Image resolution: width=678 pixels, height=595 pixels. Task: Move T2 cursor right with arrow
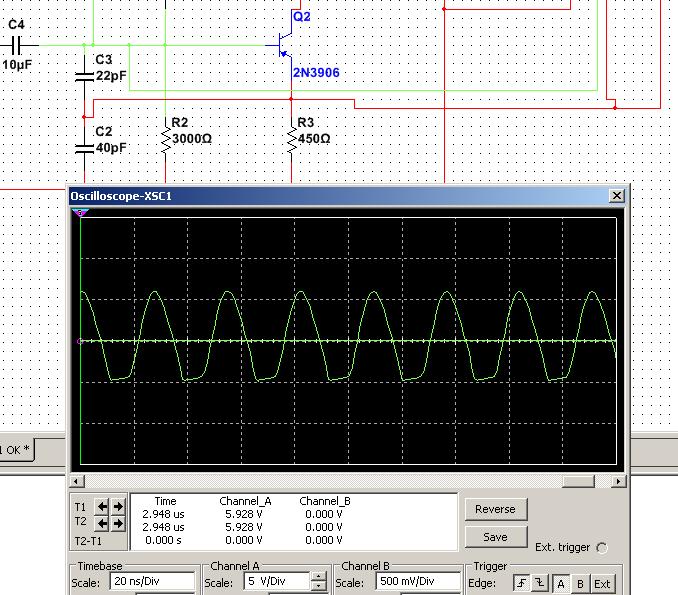pos(118,524)
